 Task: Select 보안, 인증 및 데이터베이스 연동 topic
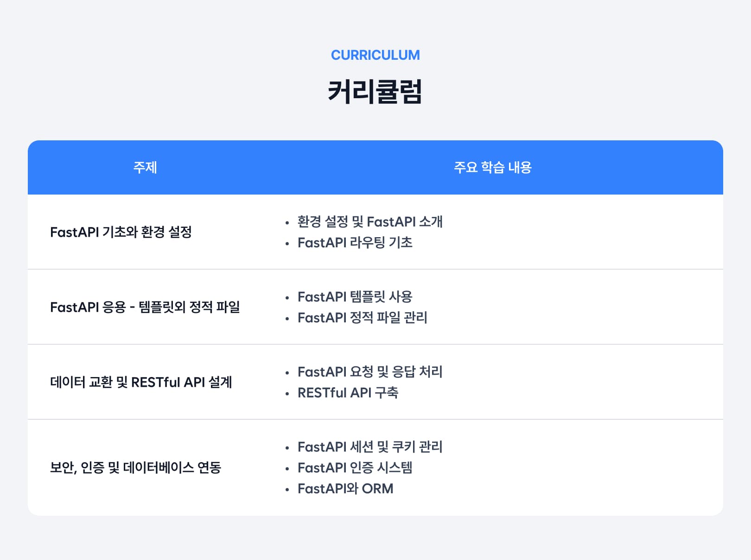(136, 467)
